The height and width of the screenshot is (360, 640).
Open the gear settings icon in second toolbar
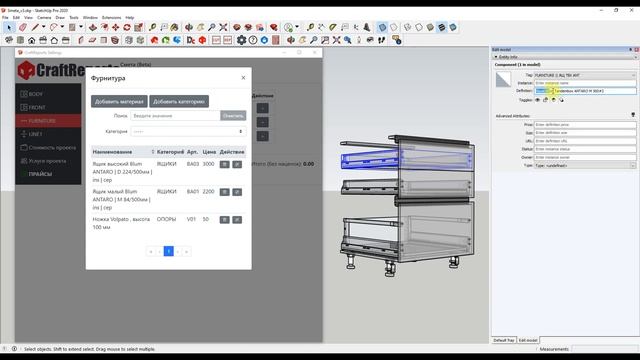242,40
